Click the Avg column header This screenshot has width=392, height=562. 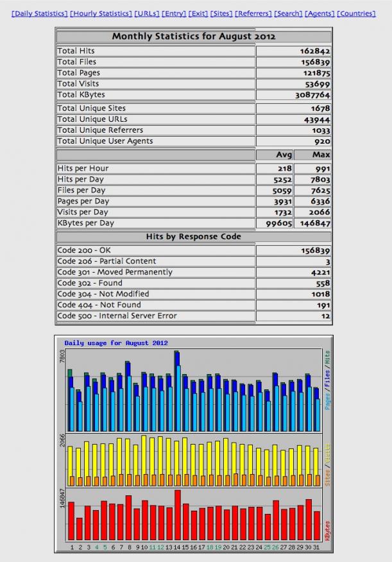click(284, 155)
